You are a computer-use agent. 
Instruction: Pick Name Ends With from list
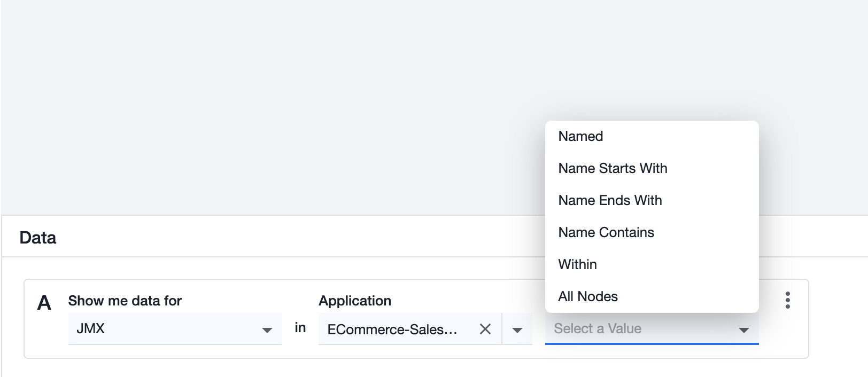pyautogui.click(x=652, y=201)
